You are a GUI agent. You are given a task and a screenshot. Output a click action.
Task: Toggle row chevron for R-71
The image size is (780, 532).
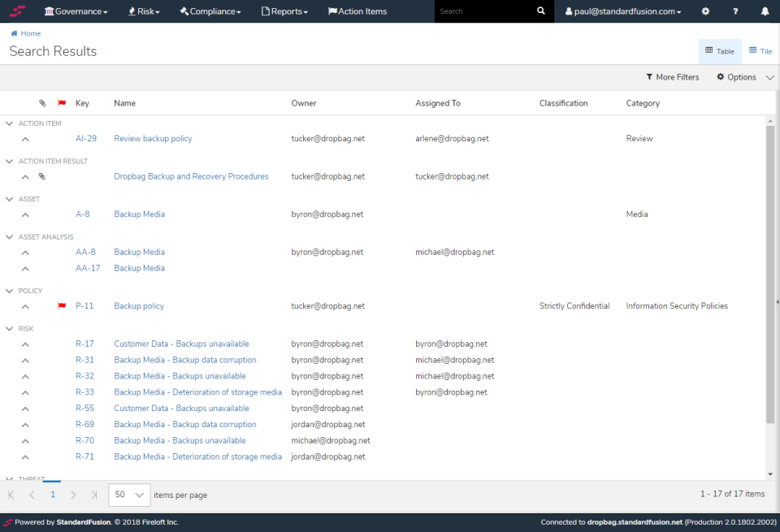point(25,457)
